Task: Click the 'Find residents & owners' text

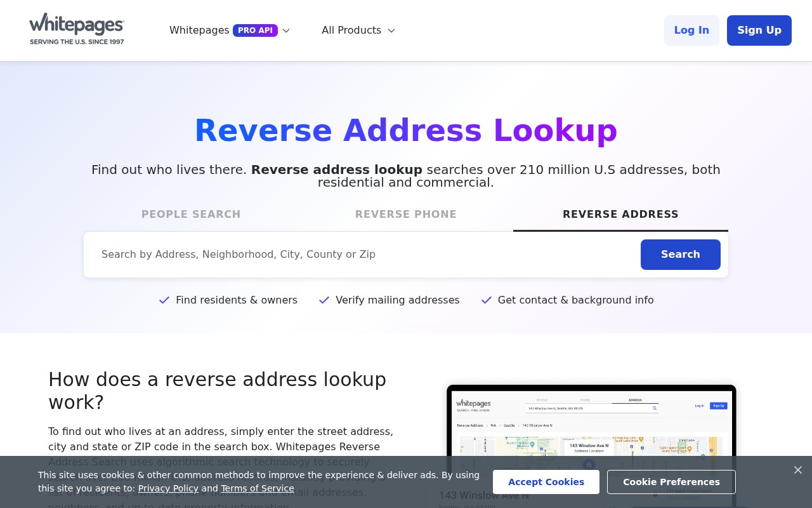Action: pyautogui.click(x=237, y=300)
